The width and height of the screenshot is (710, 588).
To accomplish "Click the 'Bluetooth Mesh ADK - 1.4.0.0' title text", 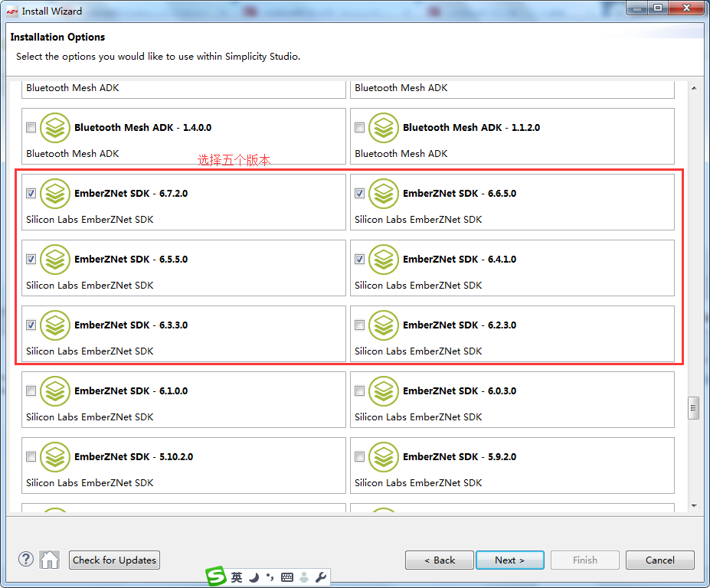I will point(142,128).
